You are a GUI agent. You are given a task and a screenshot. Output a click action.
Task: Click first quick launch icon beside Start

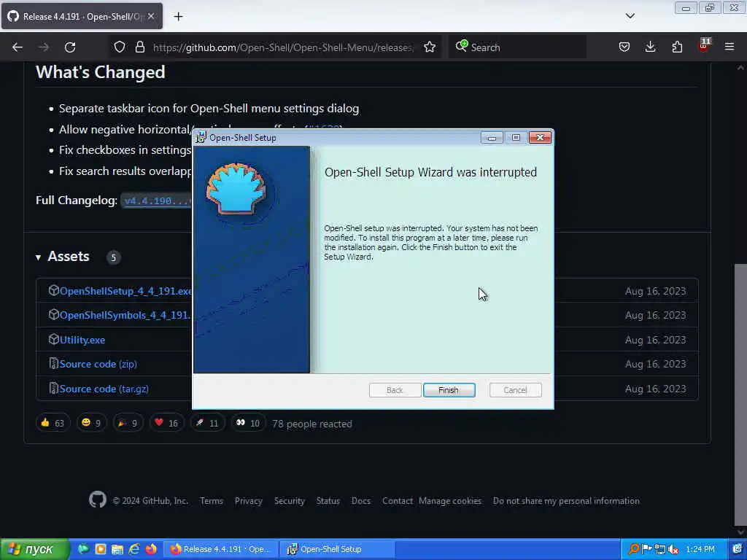[x=83, y=549]
